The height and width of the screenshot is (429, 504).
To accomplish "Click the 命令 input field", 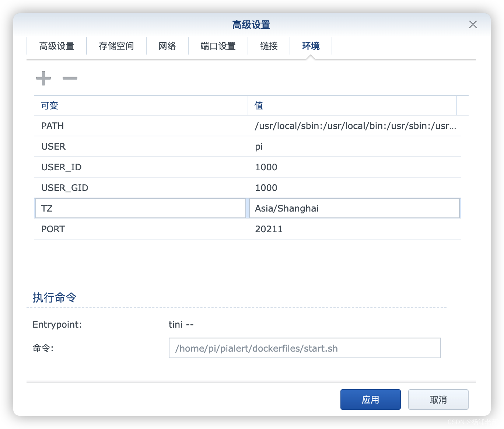I will tap(304, 348).
